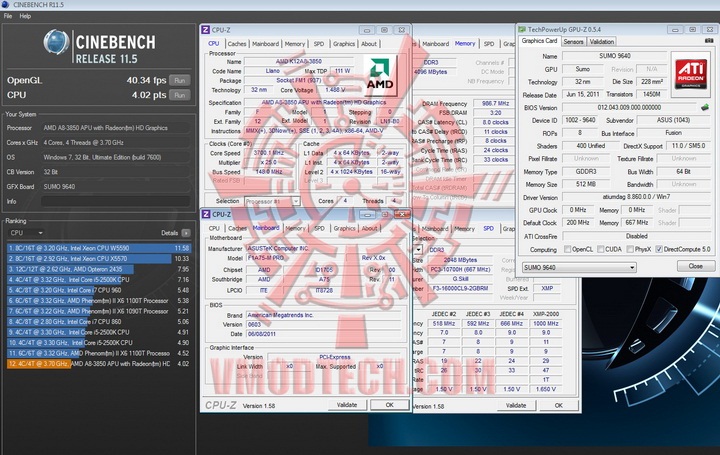
Task: Select ranking row AMD Opteron 2435
Action: (x=99, y=269)
